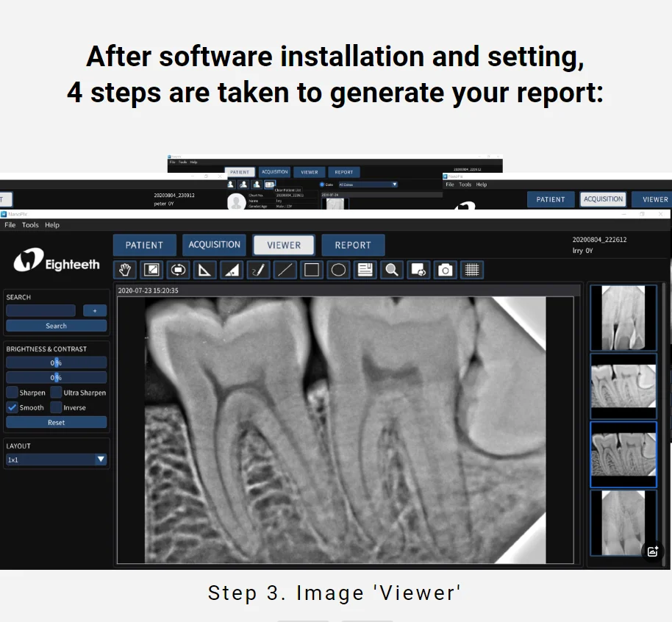Select the Date radio button in back window
Viewport: 672px width, 622px height.
[x=322, y=185]
